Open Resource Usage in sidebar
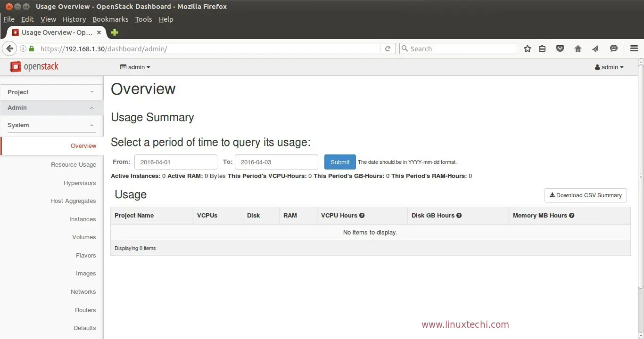The height and width of the screenshot is (339, 644). tap(74, 164)
